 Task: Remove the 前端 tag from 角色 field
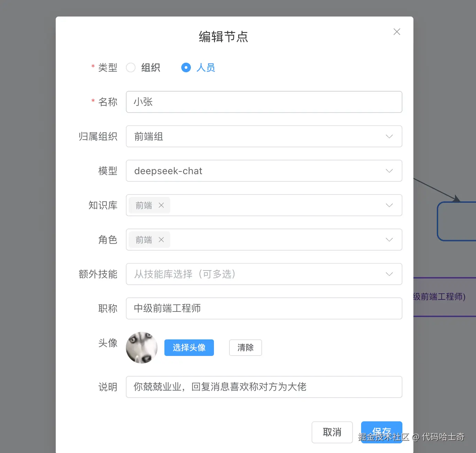(x=161, y=240)
